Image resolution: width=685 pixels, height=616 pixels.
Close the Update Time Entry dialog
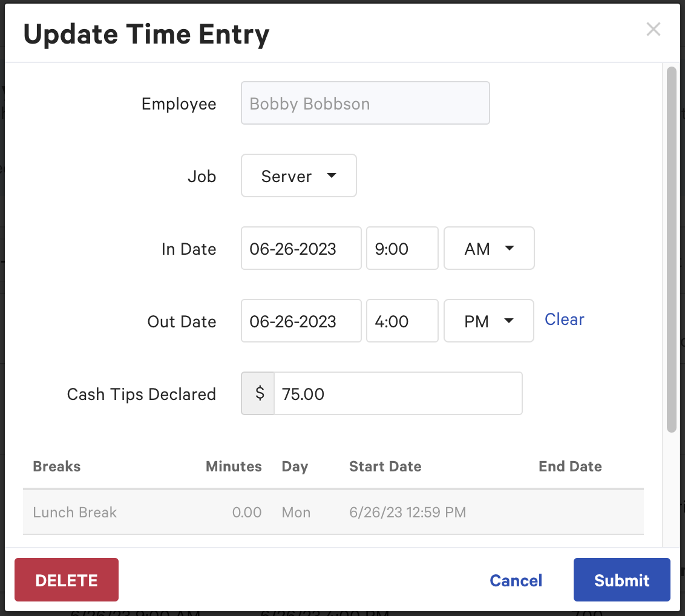(654, 29)
